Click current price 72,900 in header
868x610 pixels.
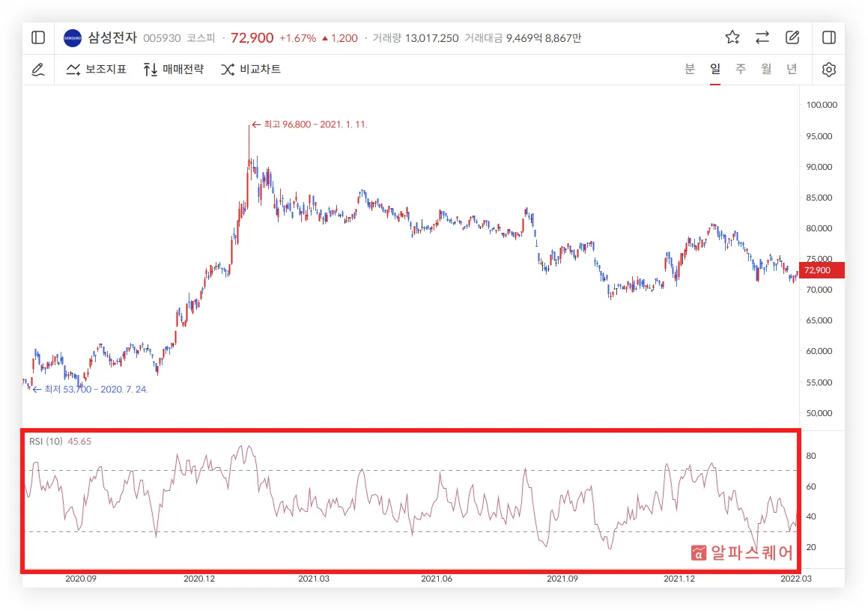252,37
